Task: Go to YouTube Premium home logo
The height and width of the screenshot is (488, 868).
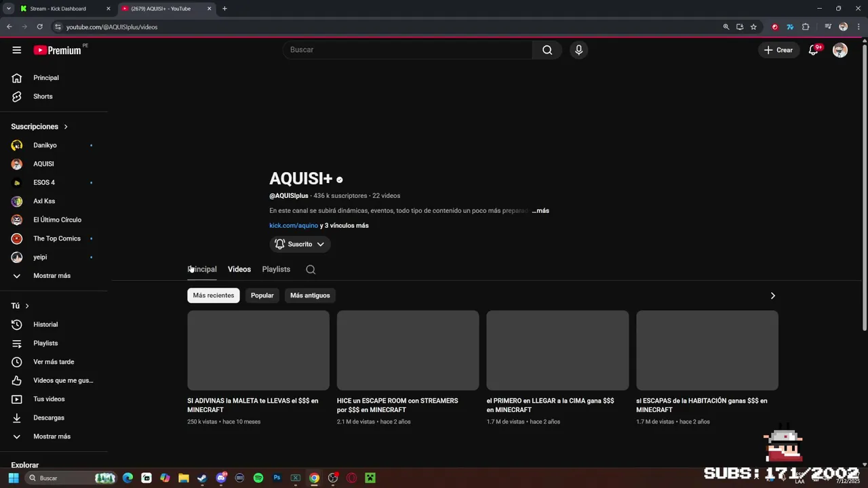Action: [x=58, y=50]
